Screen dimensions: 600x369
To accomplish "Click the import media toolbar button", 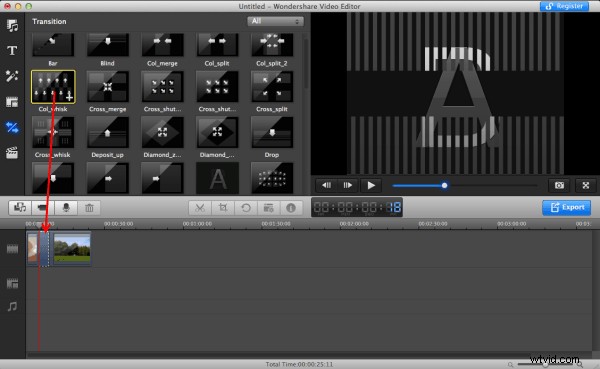I will pos(20,208).
